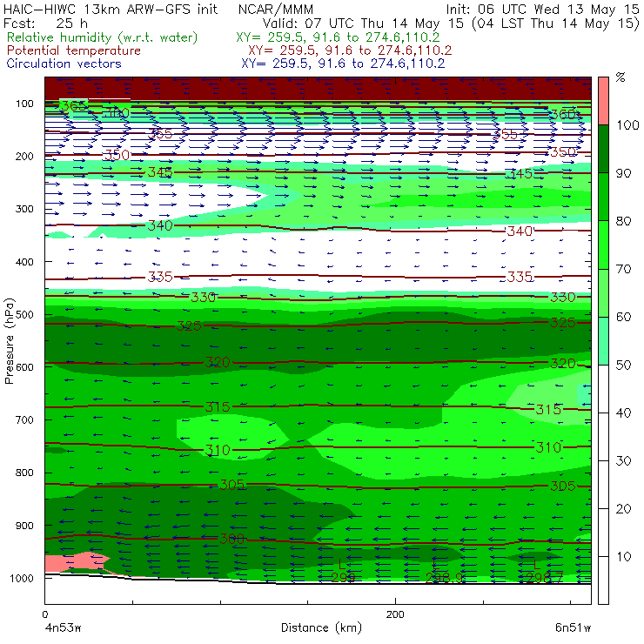Image resolution: width=644 pixels, height=644 pixels.
Task: Click the title text 'HAIC-HIWC 13km ARW-GFS init'
Action: 110,9
